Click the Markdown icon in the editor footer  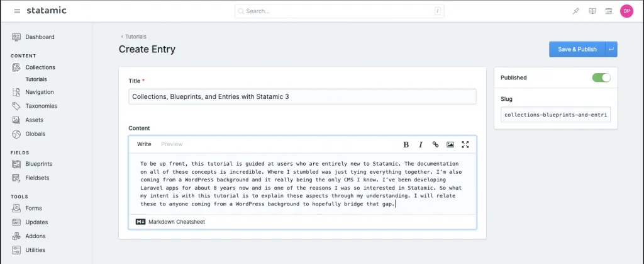pyautogui.click(x=140, y=222)
